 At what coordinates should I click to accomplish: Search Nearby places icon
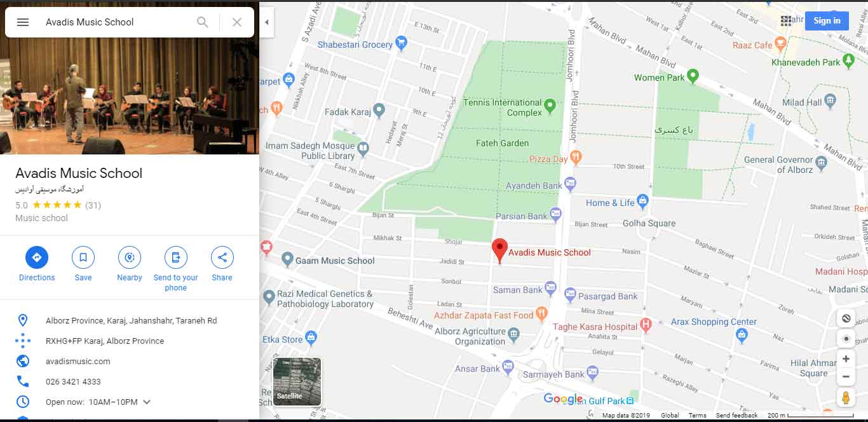click(130, 257)
